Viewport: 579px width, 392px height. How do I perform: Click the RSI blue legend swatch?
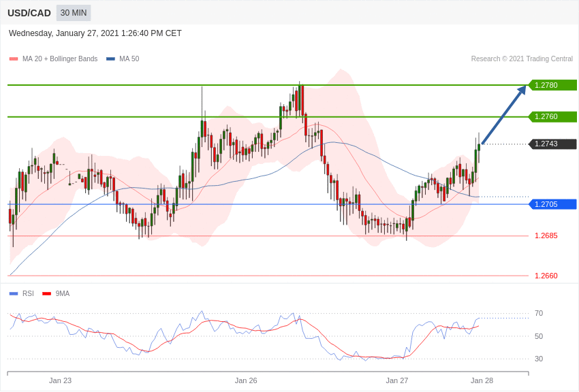tap(14, 293)
